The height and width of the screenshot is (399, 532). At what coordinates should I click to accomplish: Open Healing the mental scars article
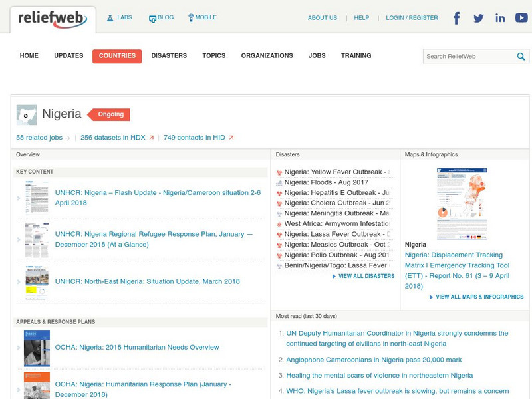pos(379,376)
